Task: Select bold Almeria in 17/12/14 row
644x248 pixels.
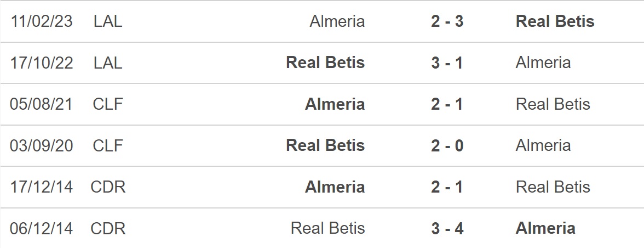Action: coord(335,187)
